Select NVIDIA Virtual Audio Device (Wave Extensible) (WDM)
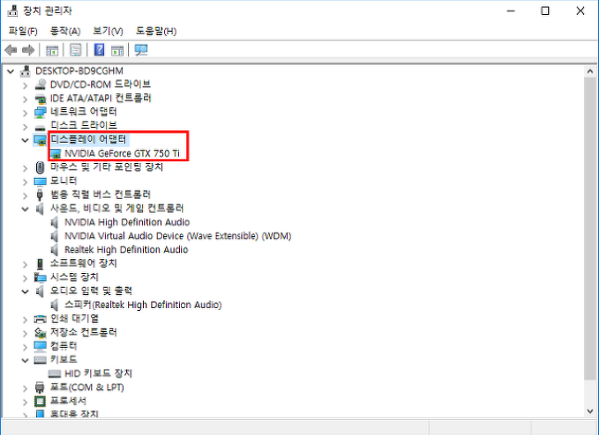 pos(178,236)
